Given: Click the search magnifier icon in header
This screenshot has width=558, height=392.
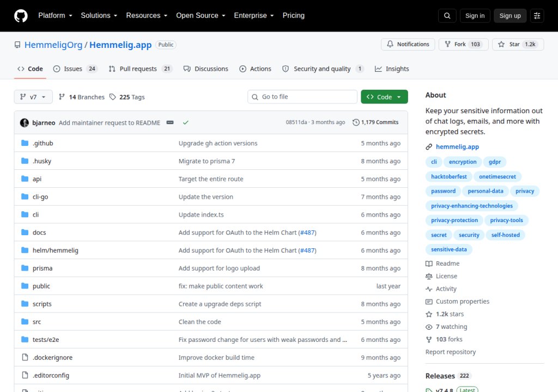Looking at the screenshot, I should [x=447, y=16].
